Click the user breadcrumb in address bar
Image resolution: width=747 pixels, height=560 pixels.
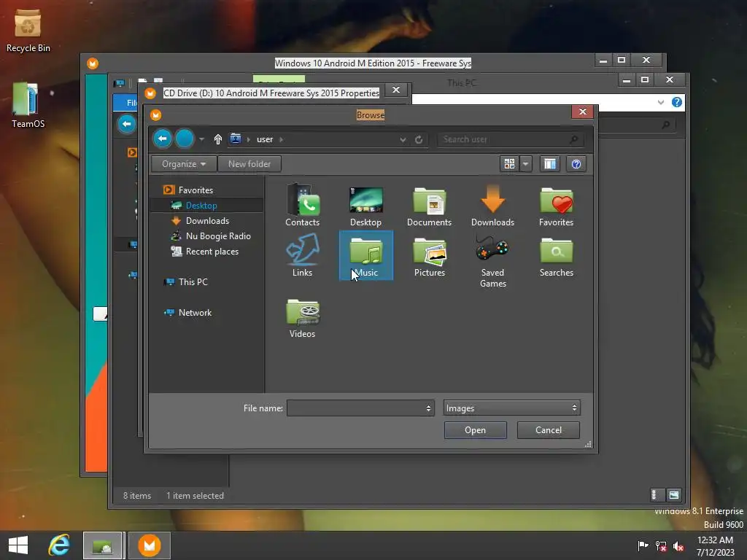click(x=264, y=139)
